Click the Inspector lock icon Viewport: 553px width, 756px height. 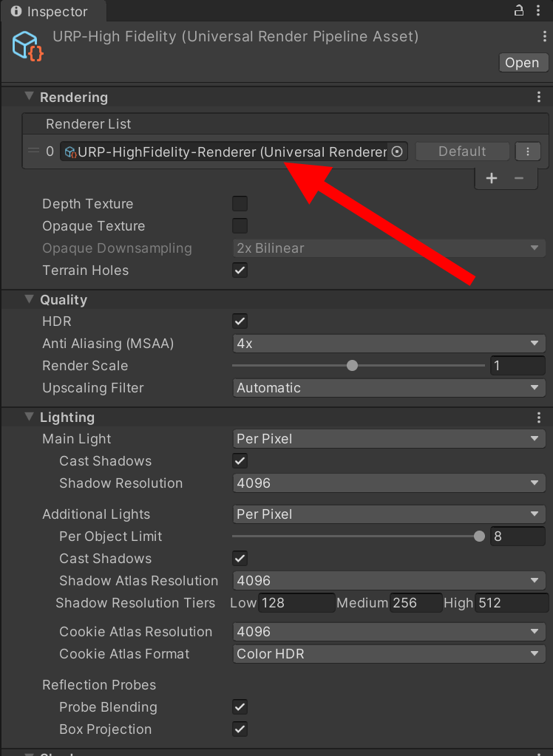pos(519,10)
